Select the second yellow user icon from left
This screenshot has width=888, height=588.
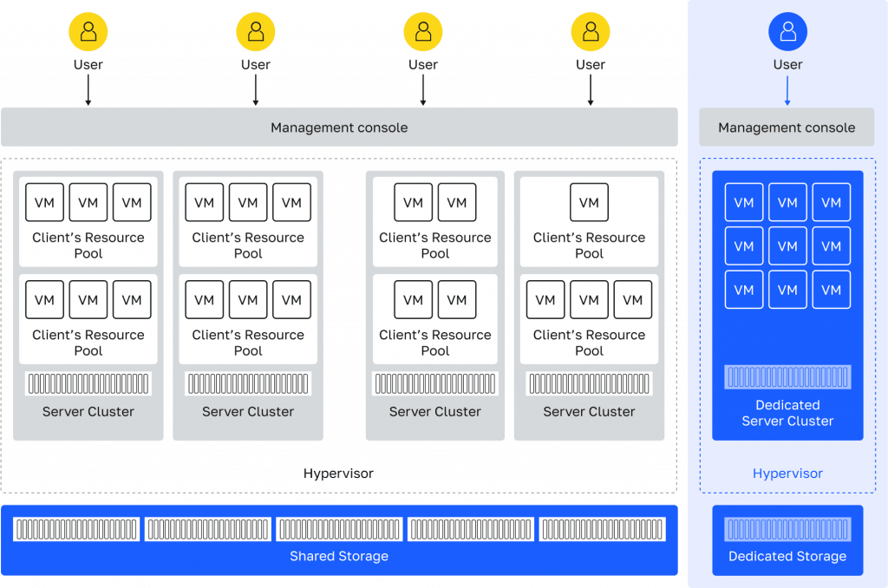256,32
